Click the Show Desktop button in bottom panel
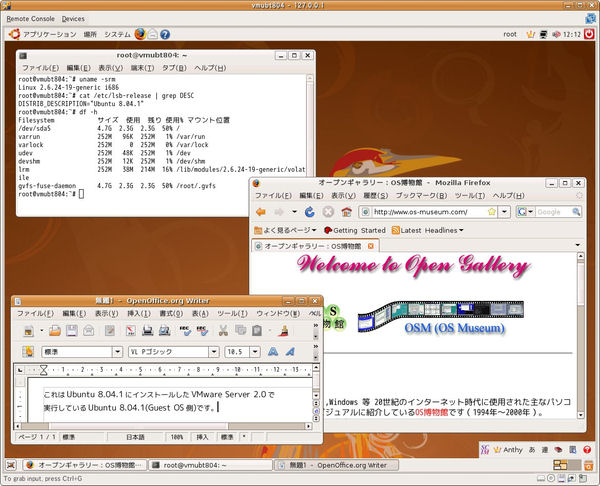The width and height of the screenshot is (600, 486). (x=11, y=465)
